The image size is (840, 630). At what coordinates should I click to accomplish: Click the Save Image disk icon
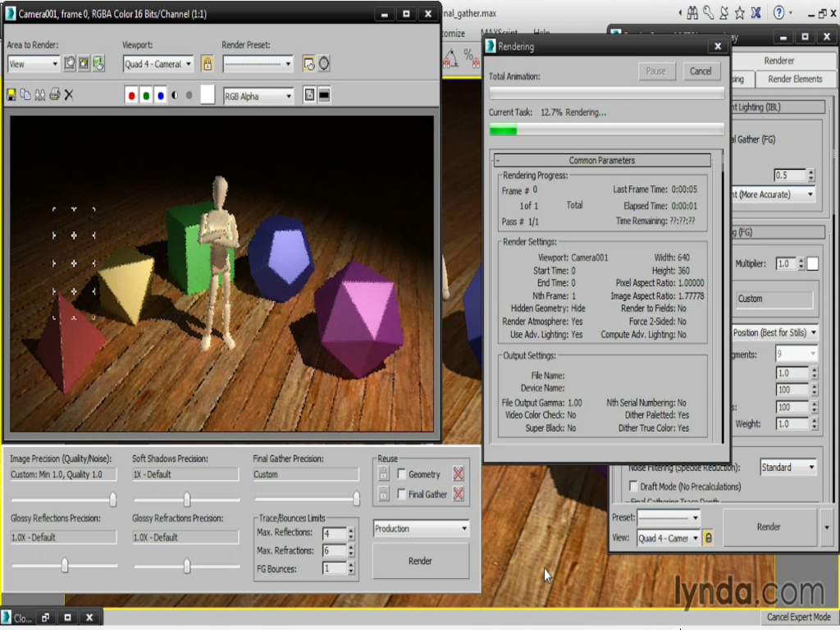(x=11, y=95)
